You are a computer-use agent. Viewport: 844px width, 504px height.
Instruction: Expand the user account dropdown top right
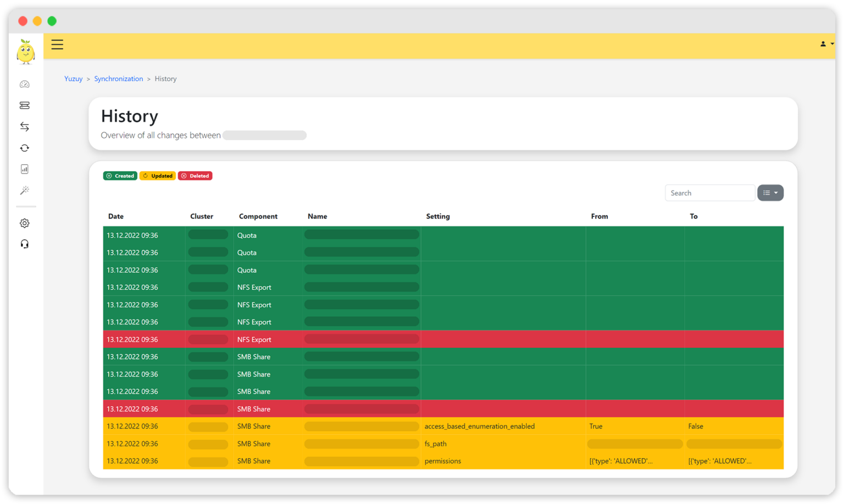[826, 44]
